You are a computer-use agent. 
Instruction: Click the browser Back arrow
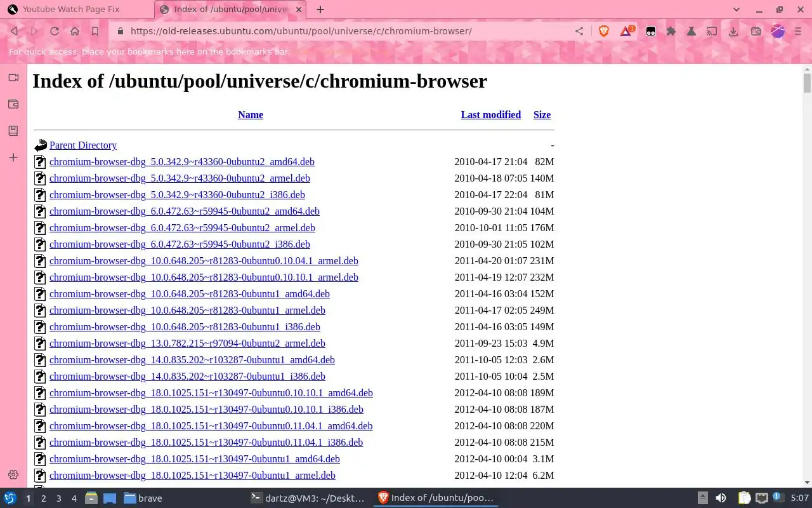tap(14, 31)
